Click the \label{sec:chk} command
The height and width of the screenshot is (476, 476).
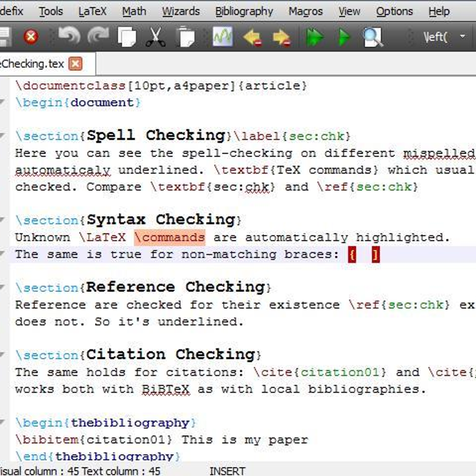[x=292, y=136]
